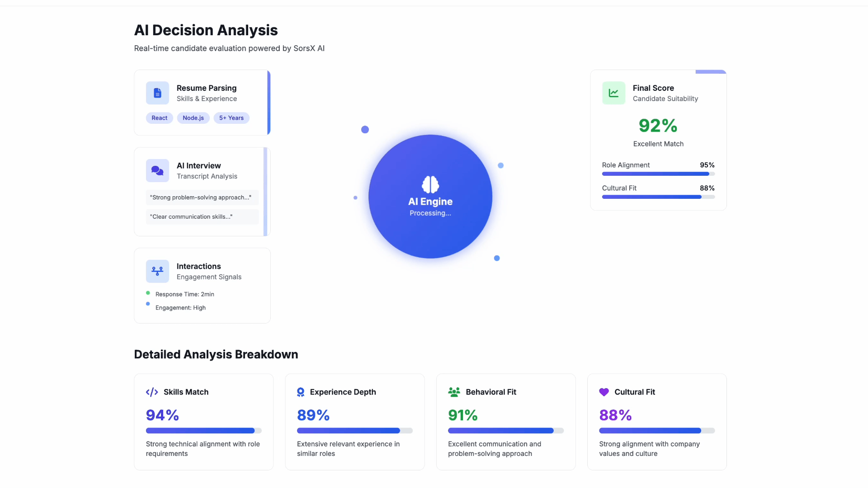
Task: Click the Behavioral Fit people icon
Action: (x=454, y=392)
